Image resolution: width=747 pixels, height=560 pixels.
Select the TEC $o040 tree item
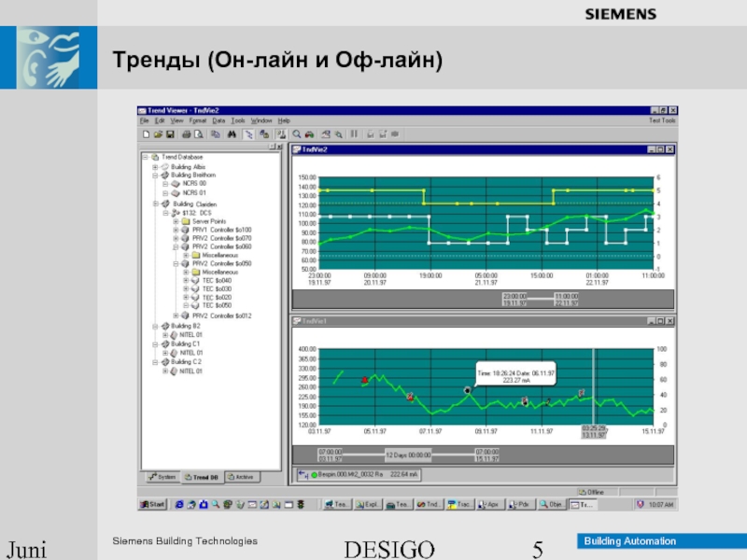[215, 280]
